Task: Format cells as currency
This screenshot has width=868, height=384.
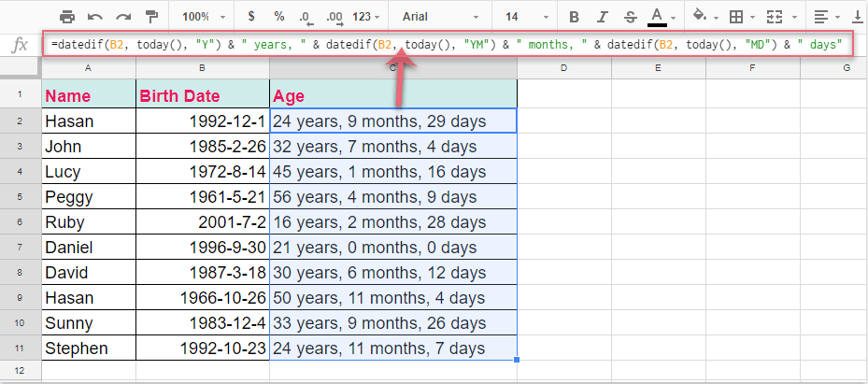Action: (x=251, y=17)
